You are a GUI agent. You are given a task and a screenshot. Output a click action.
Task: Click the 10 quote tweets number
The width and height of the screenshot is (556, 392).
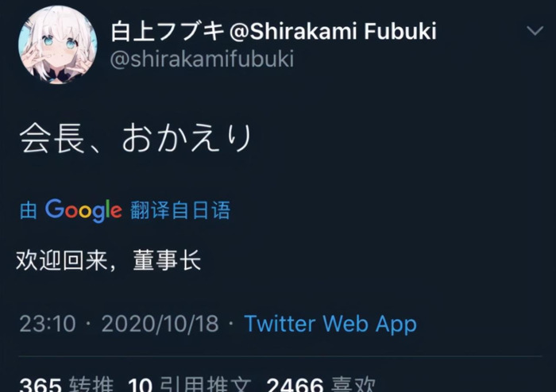(140, 385)
